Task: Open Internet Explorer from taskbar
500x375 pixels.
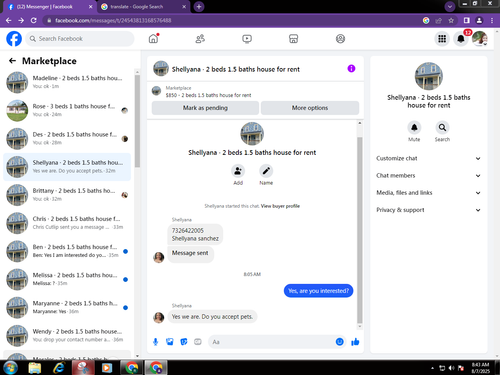Action: (x=59, y=368)
